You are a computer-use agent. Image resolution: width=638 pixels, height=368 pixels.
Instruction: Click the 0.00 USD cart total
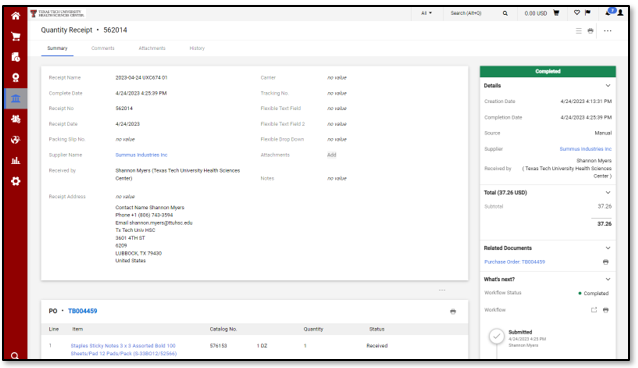535,13
